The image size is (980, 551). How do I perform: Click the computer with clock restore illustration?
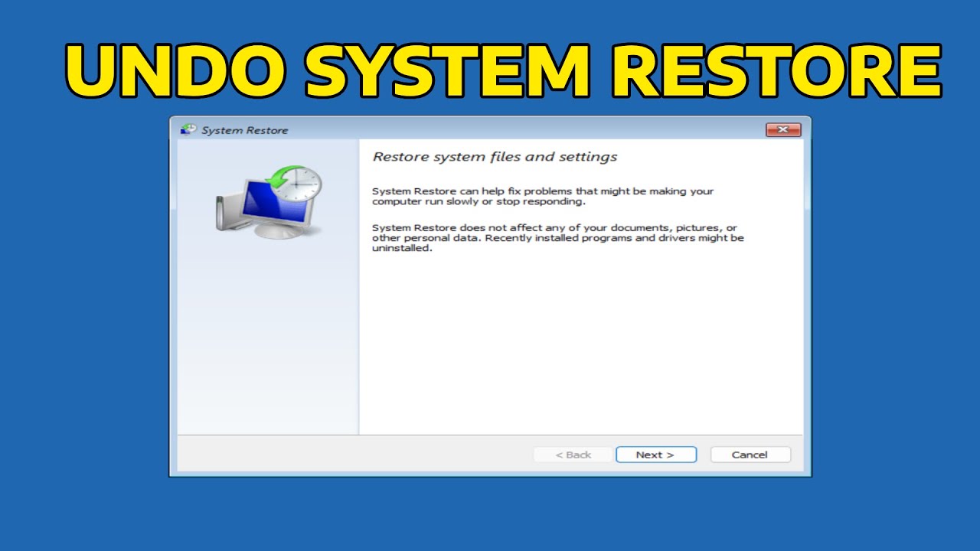pyautogui.click(x=267, y=202)
